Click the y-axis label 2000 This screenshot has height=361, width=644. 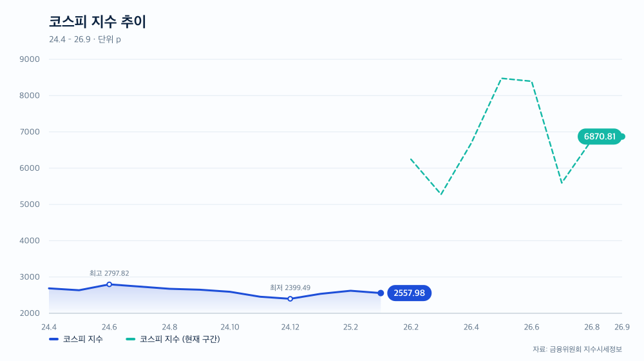(30, 313)
